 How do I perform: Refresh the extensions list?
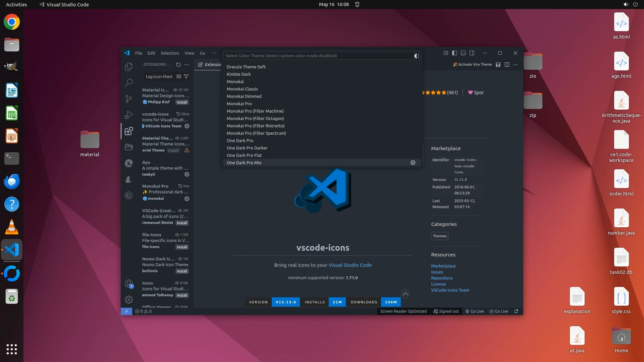pos(178,65)
